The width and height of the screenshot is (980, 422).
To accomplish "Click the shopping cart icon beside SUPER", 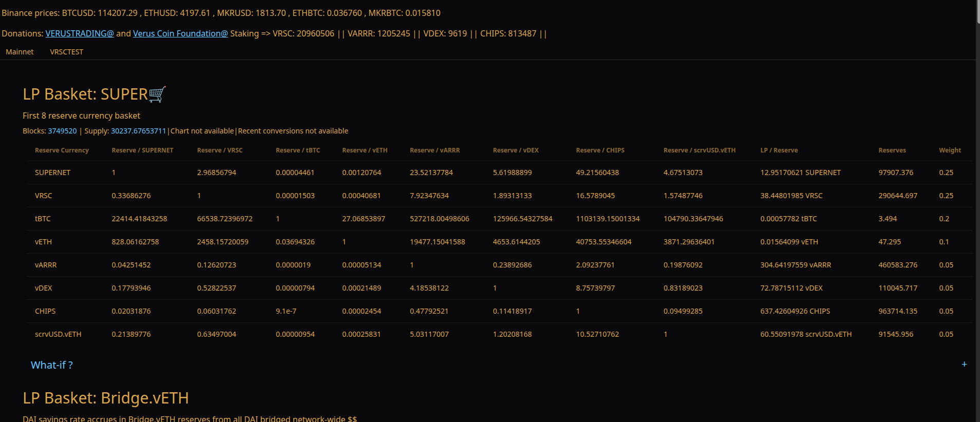I will click(x=157, y=94).
